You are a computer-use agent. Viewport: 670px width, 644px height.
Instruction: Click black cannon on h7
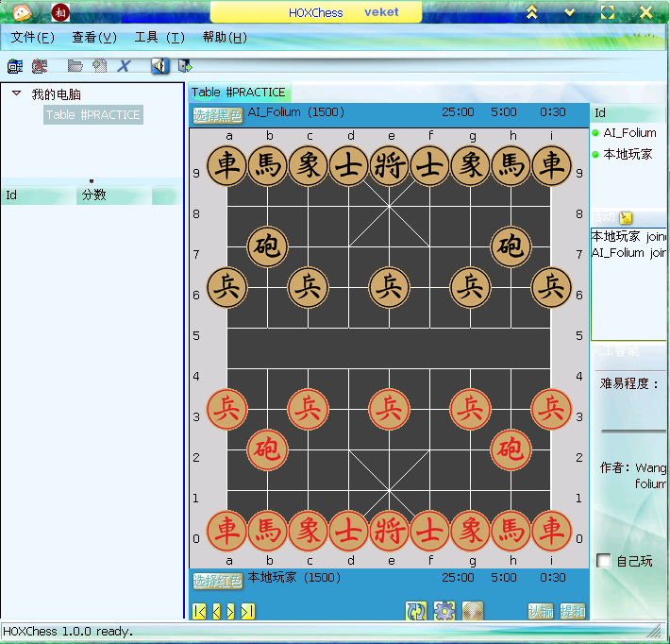[511, 246]
